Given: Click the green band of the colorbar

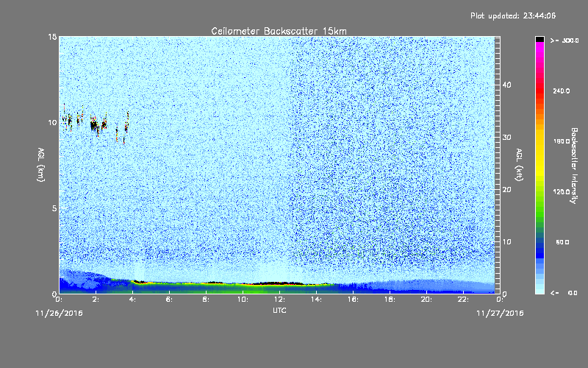Looking at the screenshot, I should tap(539, 210).
